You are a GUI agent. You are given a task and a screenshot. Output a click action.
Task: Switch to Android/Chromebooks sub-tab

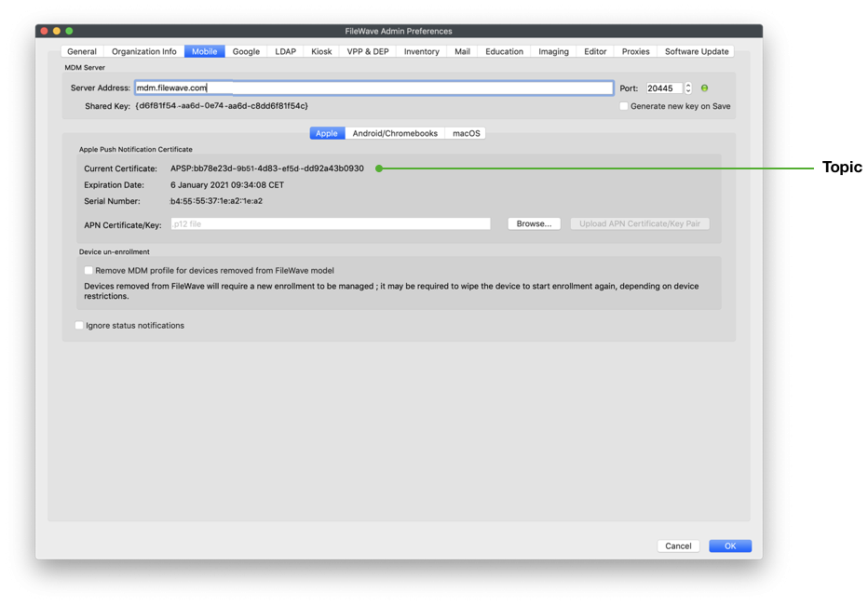(x=395, y=133)
